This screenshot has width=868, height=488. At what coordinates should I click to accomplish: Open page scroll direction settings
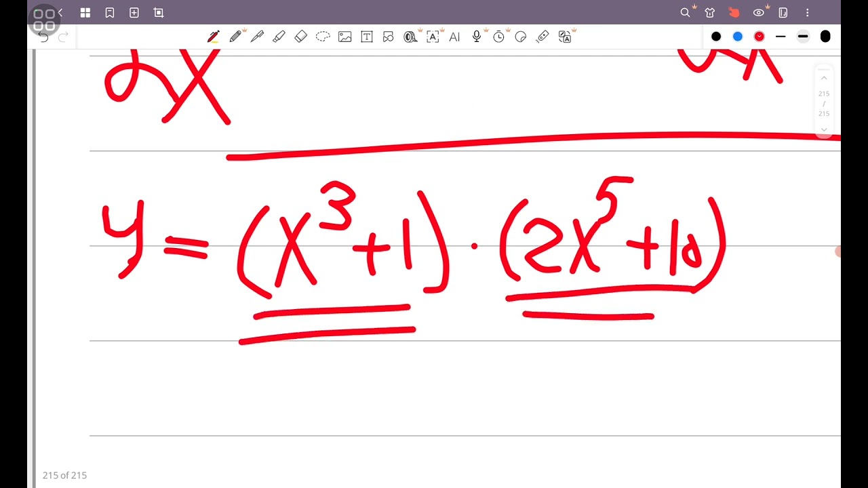tap(783, 12)
